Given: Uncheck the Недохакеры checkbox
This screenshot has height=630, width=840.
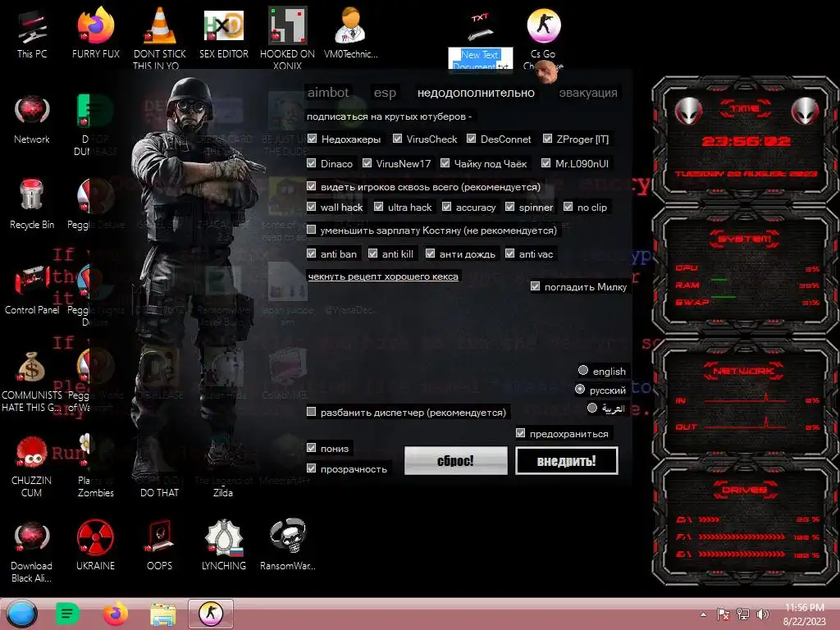Looking at the screenshot, I should [x=312, y=139].
